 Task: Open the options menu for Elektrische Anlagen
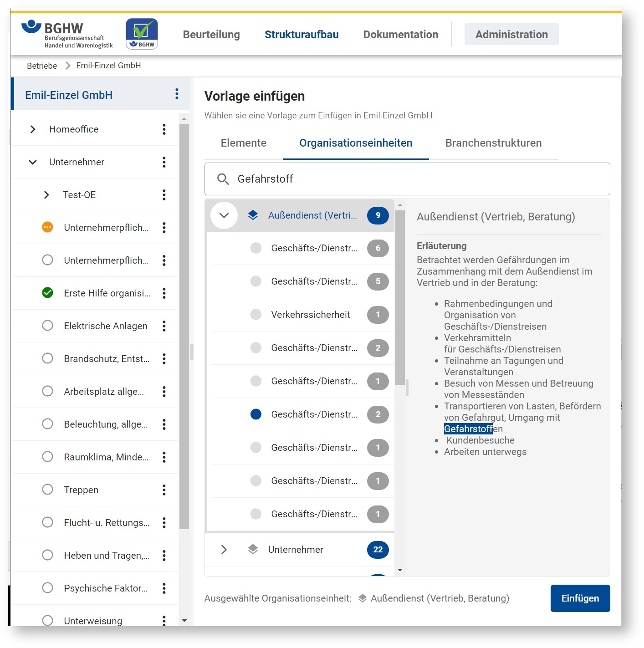click(164, 326)
